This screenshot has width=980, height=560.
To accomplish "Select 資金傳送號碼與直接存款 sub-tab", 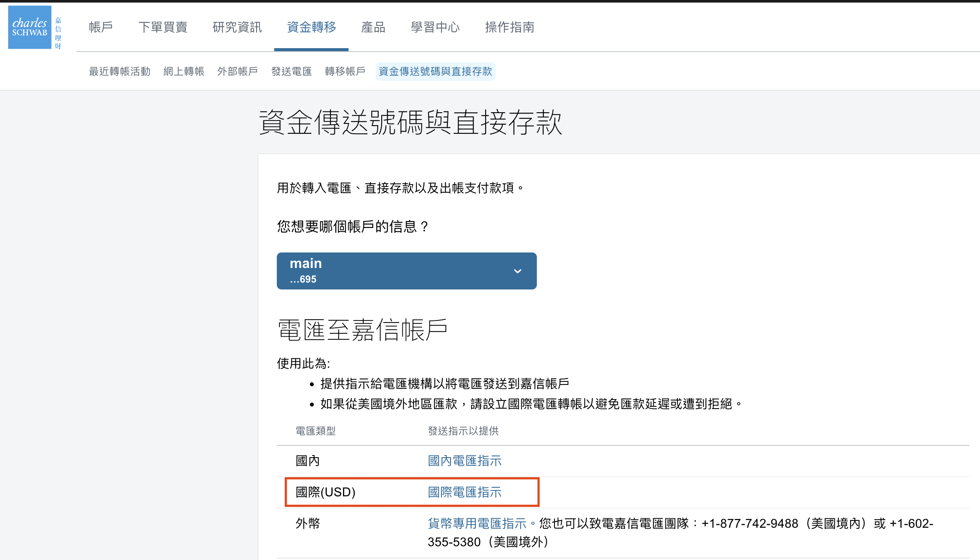I will 435,71.
